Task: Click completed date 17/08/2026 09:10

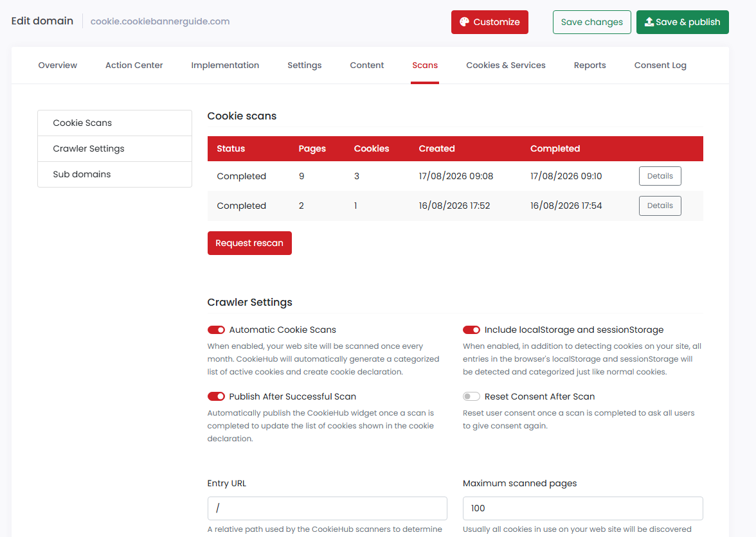Action: tap(566, 176)
